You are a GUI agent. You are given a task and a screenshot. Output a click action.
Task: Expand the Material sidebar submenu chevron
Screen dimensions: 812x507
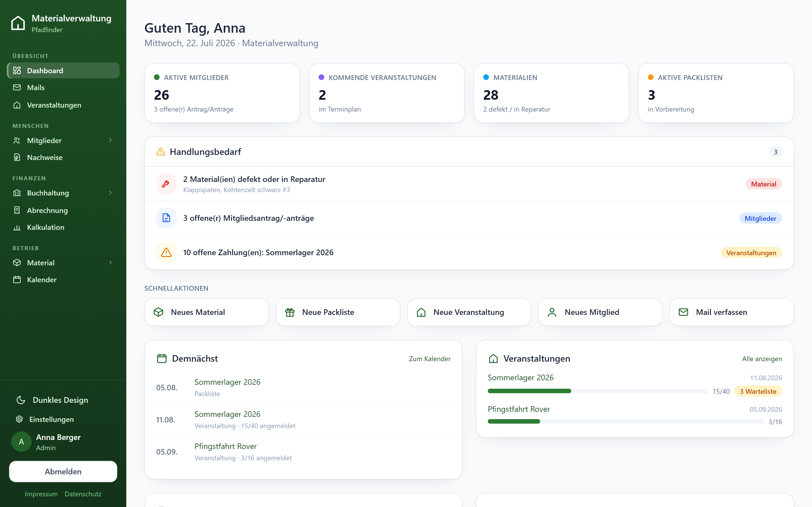click(x=111, y=263)
